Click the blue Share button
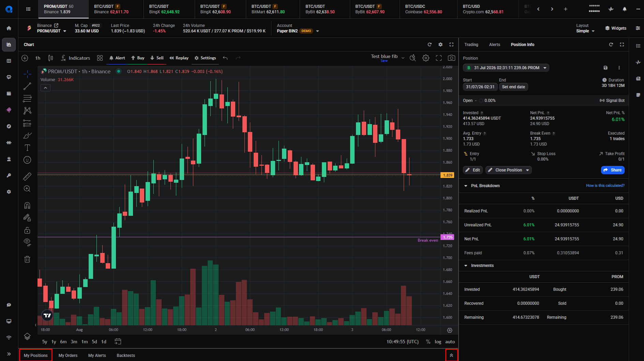Image resolution: width=644 pixels, height=361 pixels. (x=613, y=170)
